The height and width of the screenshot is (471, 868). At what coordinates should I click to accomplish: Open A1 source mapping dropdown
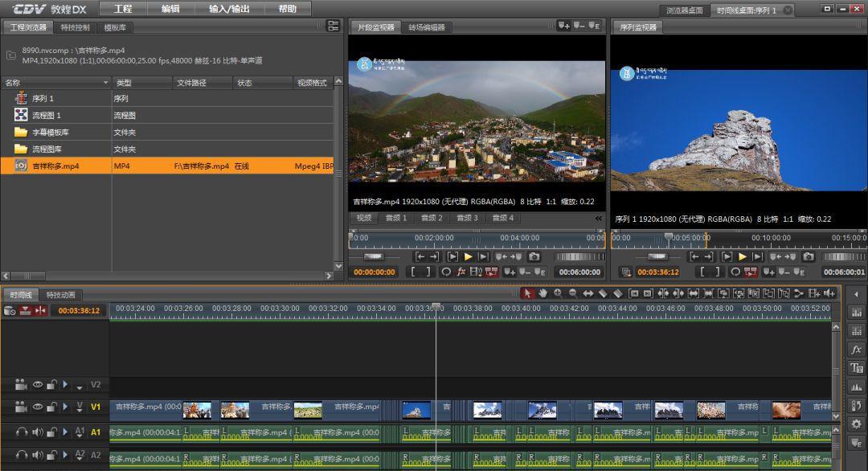click(x=80, y=432)
